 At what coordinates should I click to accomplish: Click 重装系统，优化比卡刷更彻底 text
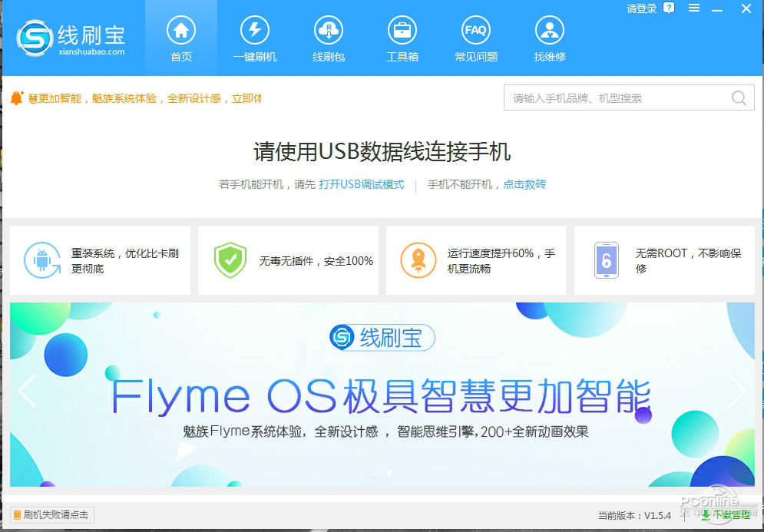(x=125, y=261)
